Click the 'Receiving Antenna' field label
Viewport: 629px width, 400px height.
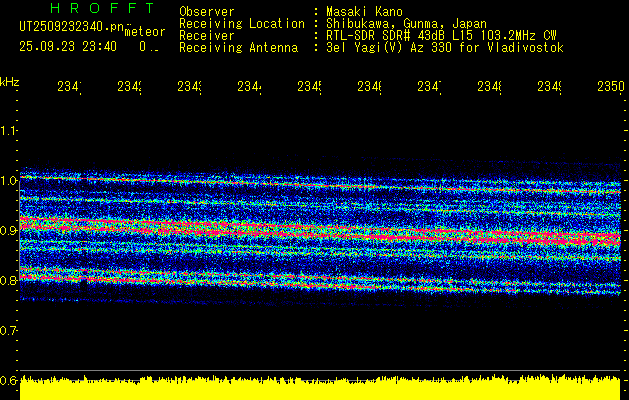point(238,47)
